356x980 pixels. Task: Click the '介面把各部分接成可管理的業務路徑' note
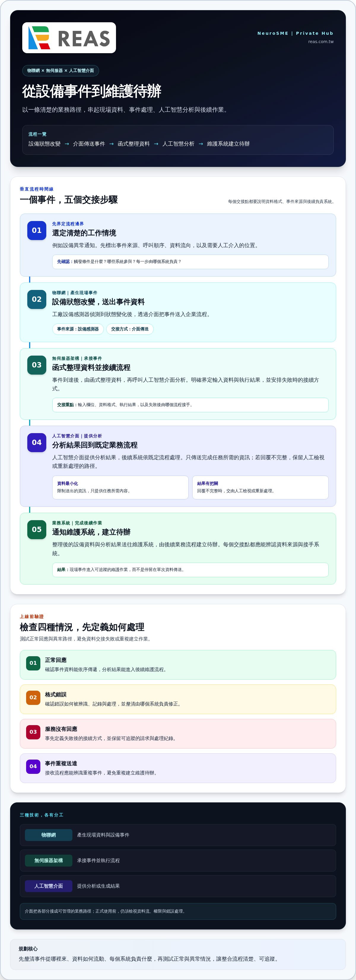[178, 911]
